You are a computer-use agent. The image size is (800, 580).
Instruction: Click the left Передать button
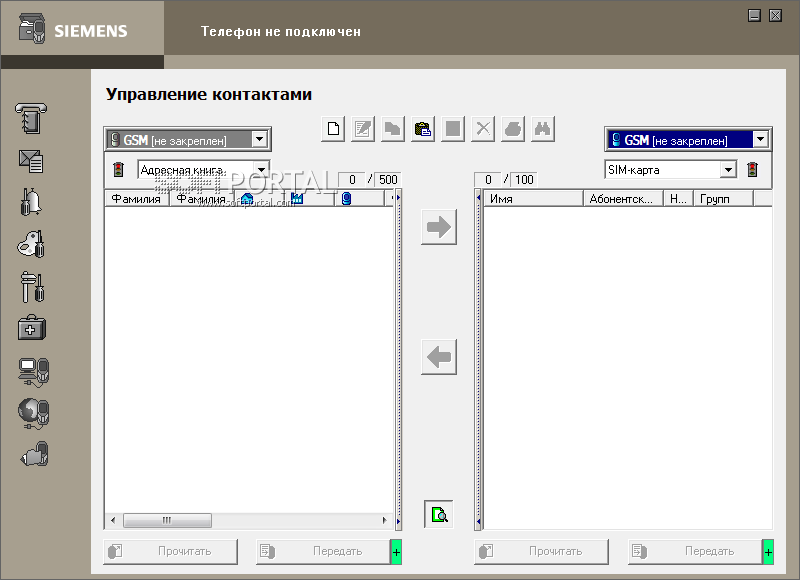[323, 551]
